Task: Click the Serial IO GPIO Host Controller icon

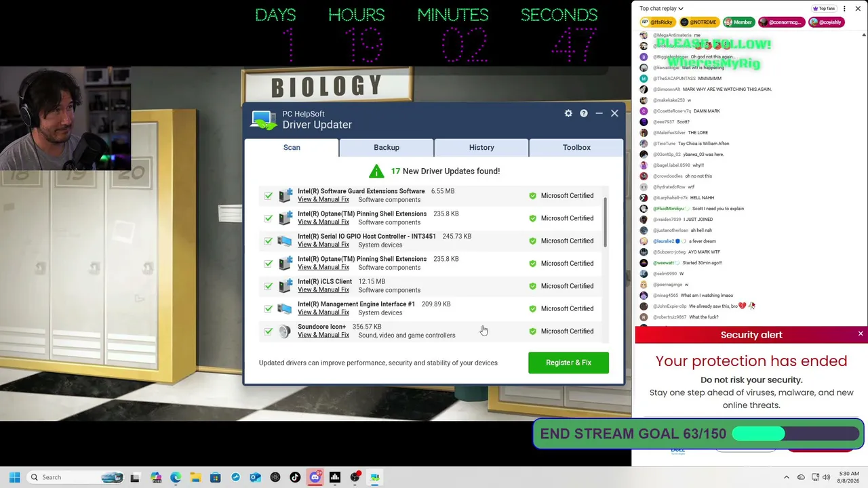Action: point(285,241)
